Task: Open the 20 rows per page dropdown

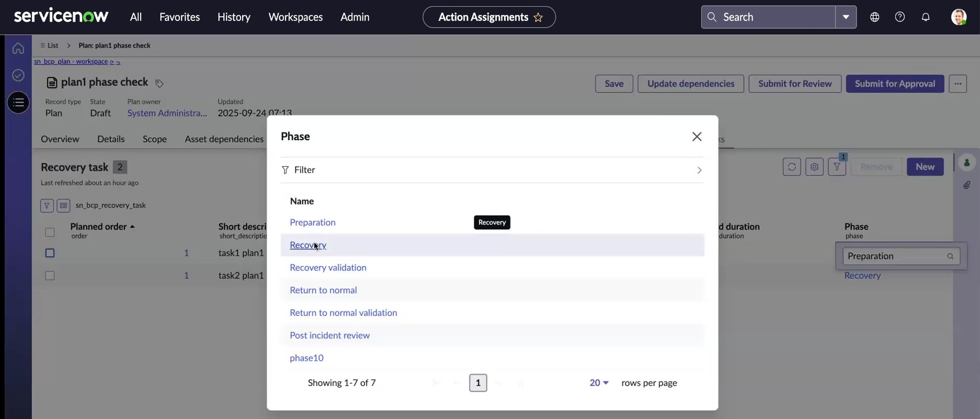Action: [599, 383]
